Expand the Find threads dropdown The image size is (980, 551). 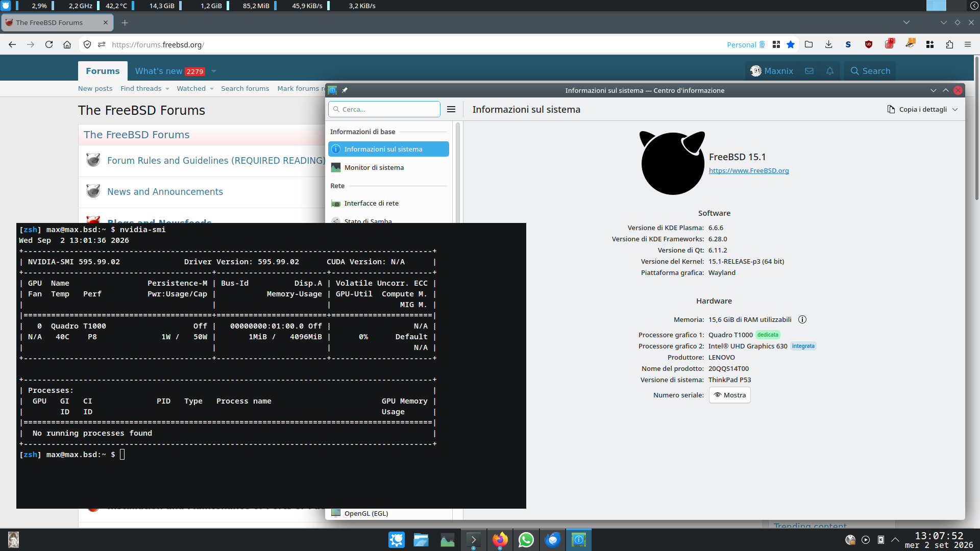point(167,89)
